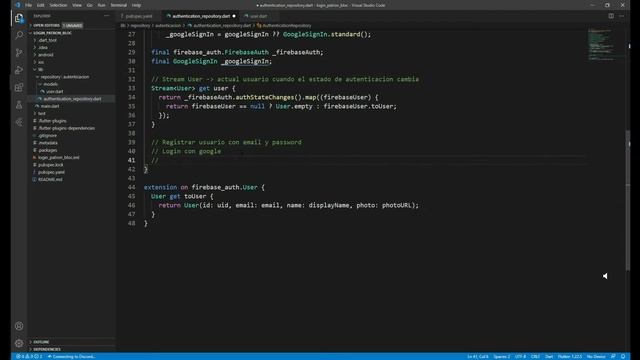640x360 pixels.
Task: Expand the android folder
Action: click(45, 55)
